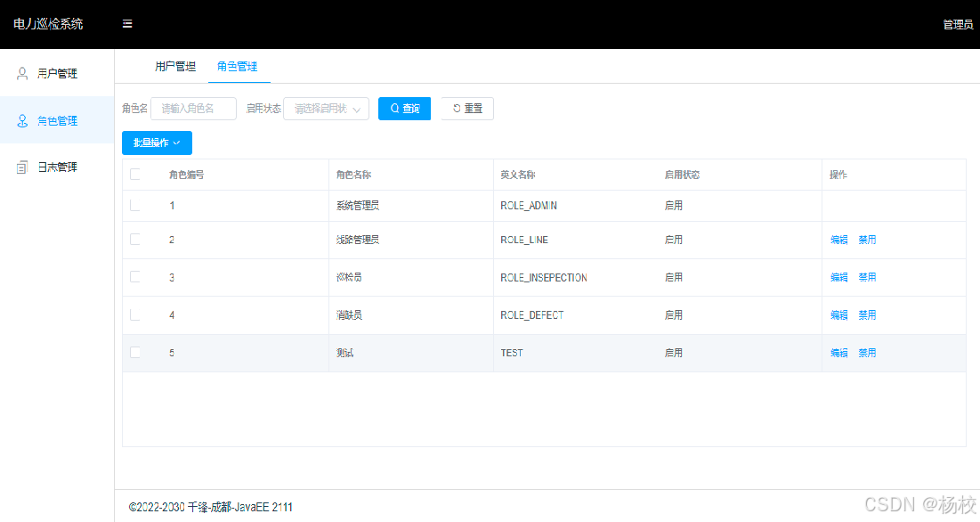
Task: Open the 管理员 user menu
Action: pos(958,24)
